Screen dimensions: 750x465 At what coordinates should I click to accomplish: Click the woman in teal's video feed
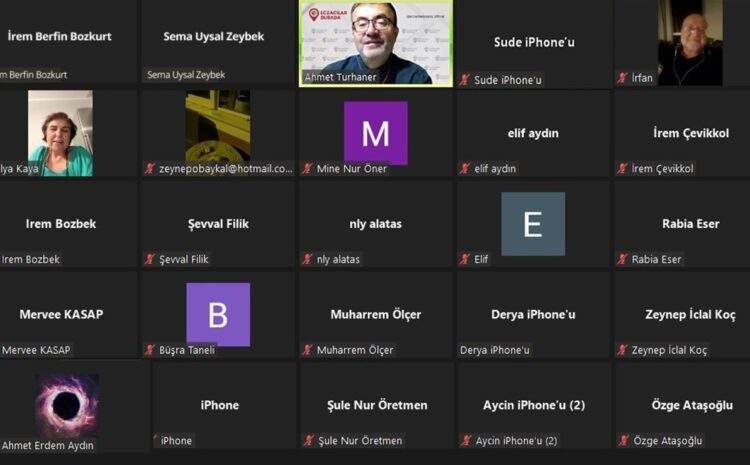point(60,133)
